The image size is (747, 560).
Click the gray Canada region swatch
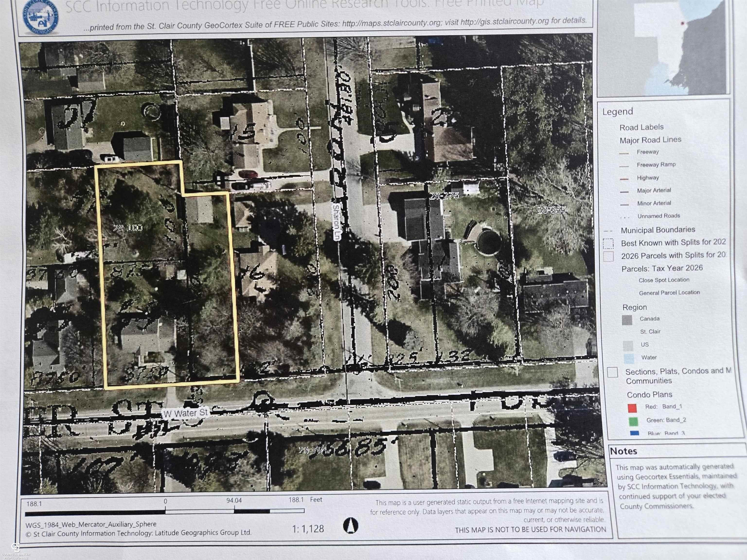627,320
